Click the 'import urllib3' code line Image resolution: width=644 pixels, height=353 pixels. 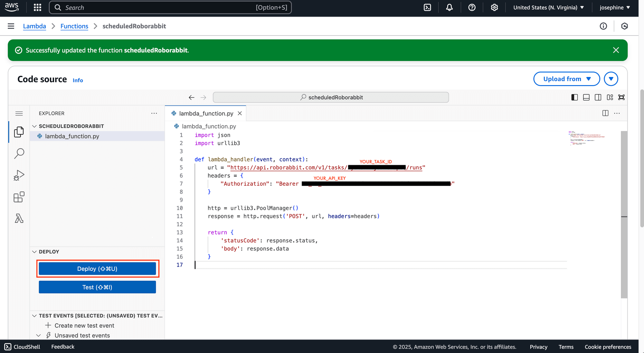tap(217, 143)
